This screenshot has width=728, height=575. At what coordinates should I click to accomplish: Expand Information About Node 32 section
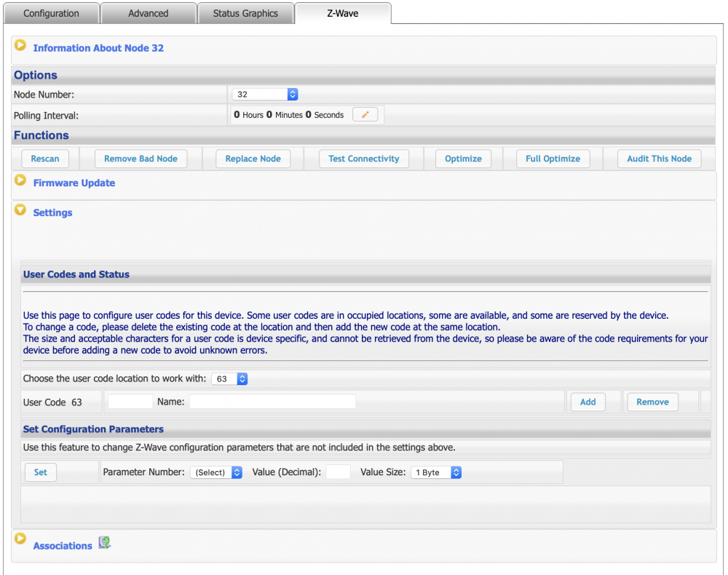point(21,47)
